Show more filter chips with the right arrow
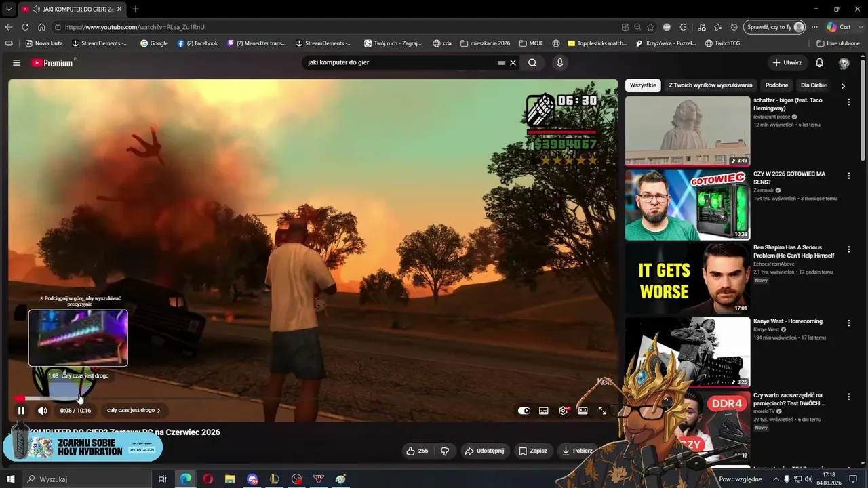 pyautogui.click(x=843, y=86)
